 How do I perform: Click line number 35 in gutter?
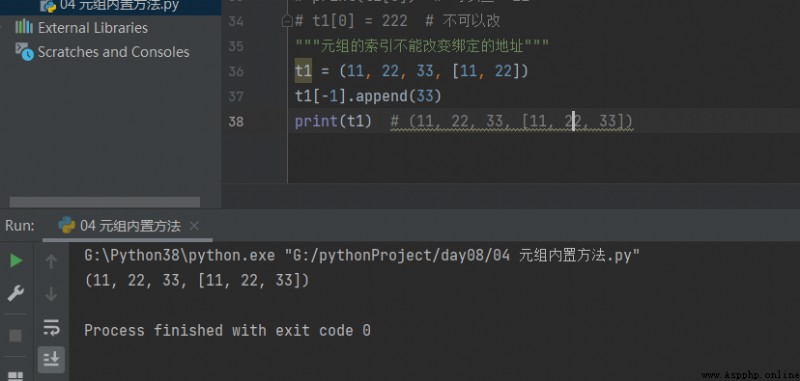point(236,46)
